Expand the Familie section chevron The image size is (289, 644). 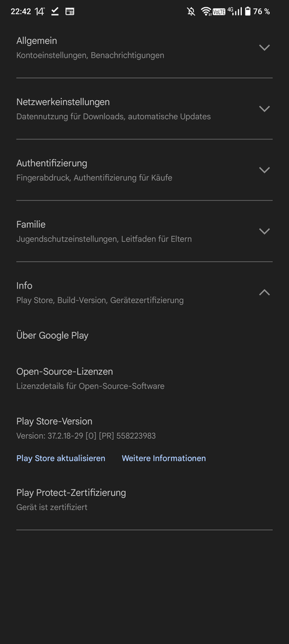[265, 231]
